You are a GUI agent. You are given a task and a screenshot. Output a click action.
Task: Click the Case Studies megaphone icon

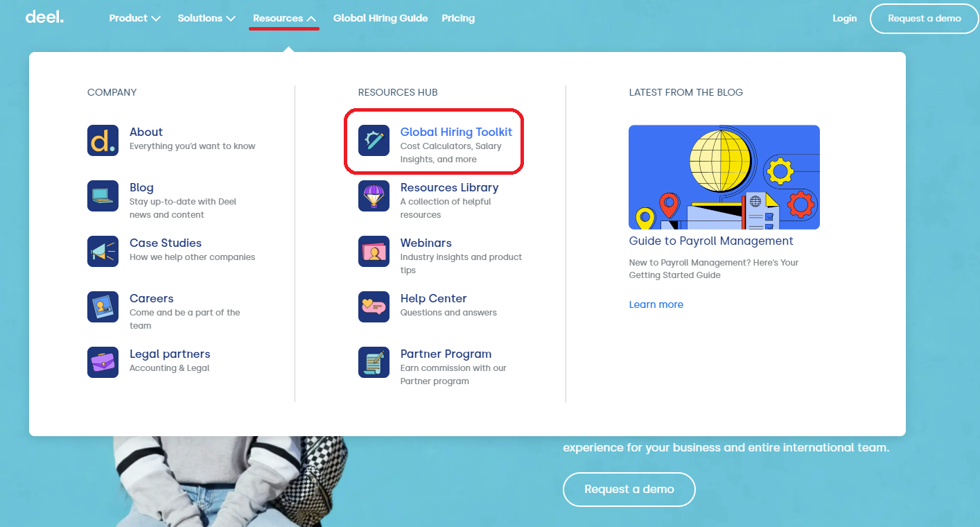coord(103,251)
